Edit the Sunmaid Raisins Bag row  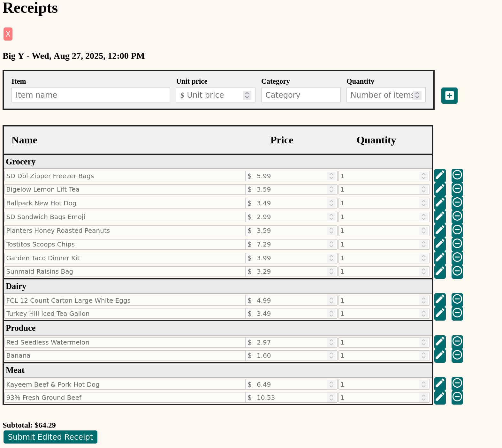(x=440, y=271)
